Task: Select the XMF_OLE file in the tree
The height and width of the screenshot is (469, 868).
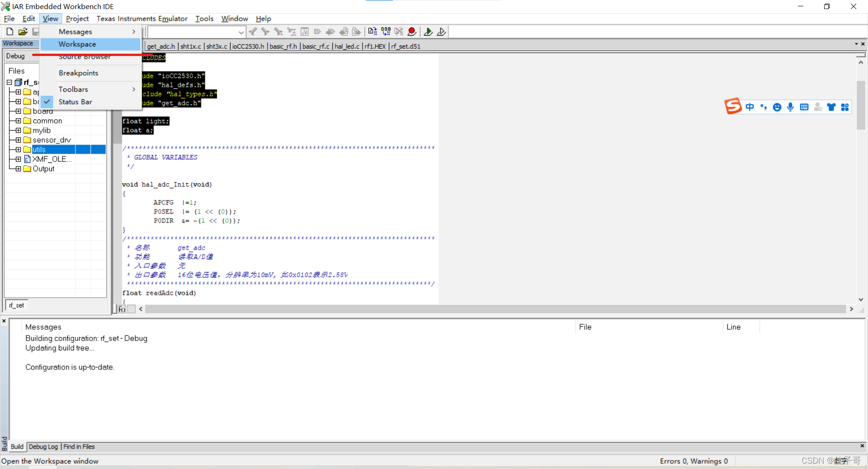Action: pos(52,159)
